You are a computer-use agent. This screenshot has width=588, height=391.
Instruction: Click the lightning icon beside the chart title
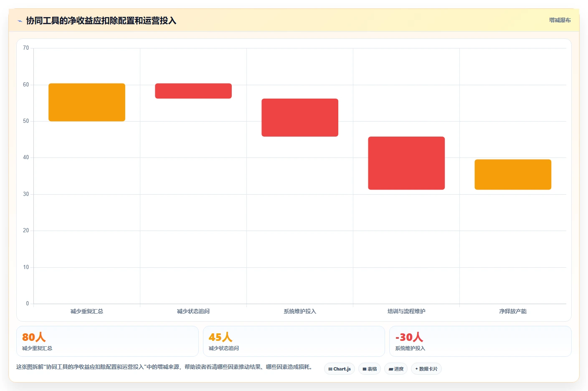coord(20,21)
